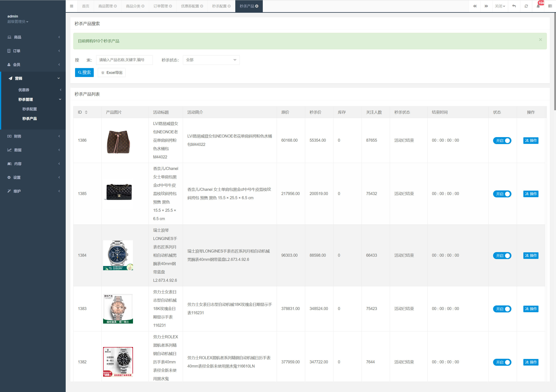Click the 操作 button for product 1383

(x=531, y=309)
